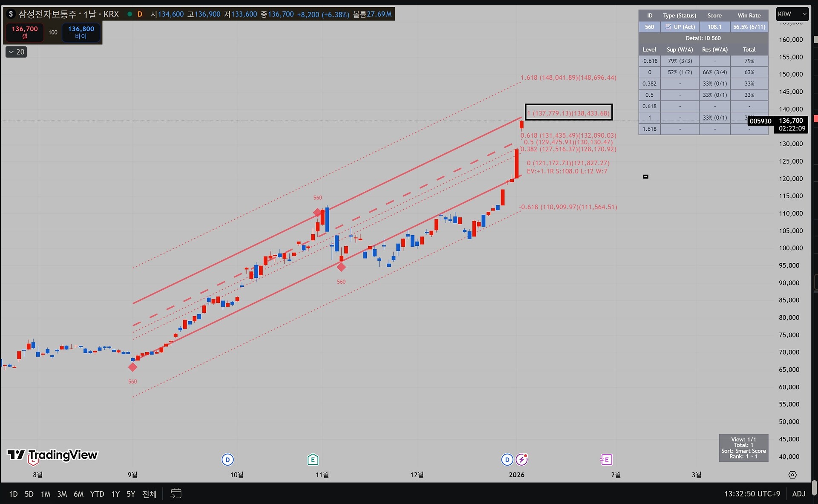Open the KRW currency dropdown
This screenshot has height=504, width=818.
(x=792, y=14)
